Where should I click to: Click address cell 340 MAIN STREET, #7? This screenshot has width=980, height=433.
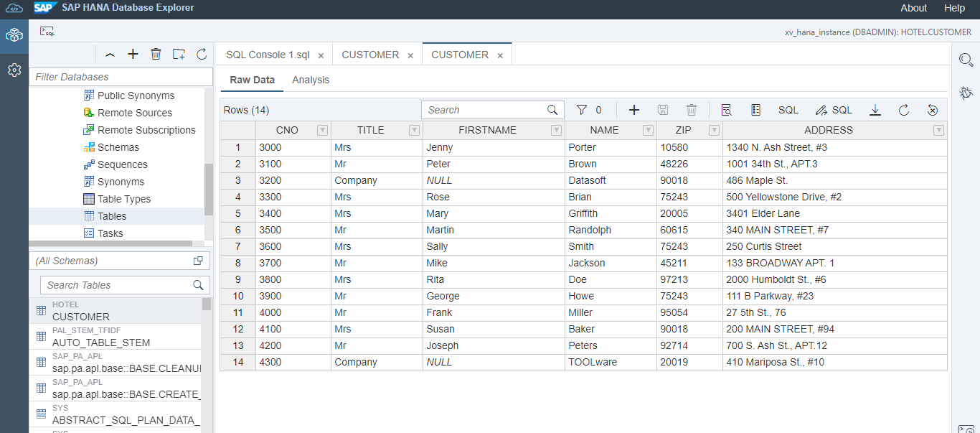834,230
